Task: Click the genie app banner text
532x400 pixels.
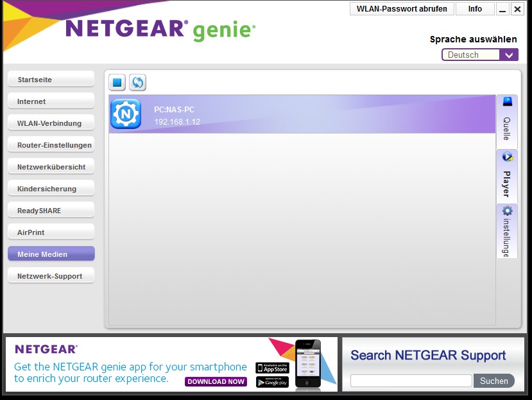Action: pyautogui.click(x=130, y=372)
